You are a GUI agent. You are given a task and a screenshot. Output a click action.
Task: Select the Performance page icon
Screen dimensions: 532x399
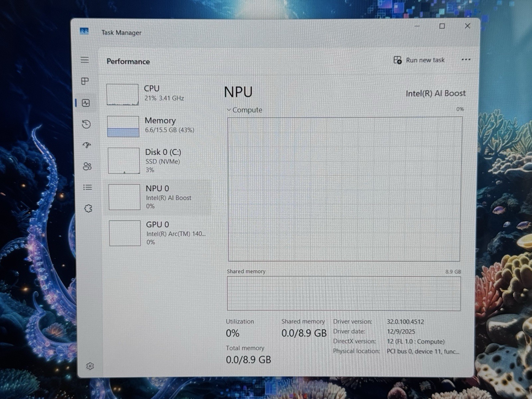(86, 103)
